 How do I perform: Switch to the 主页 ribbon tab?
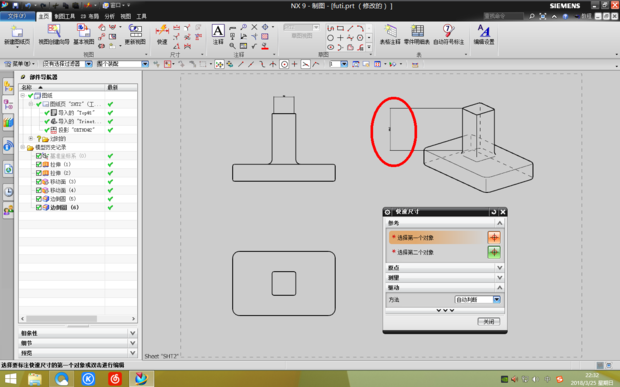(x=43, y=16)
